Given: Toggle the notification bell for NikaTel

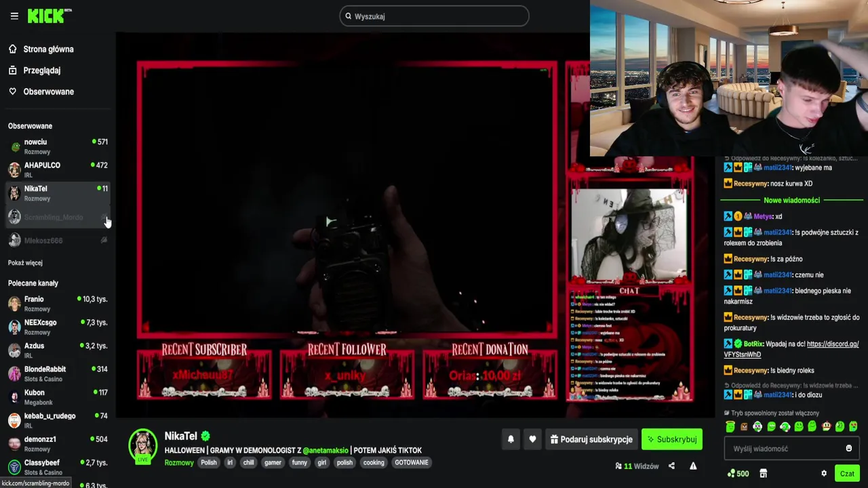Looking at the screenshot, I should 511,439.
